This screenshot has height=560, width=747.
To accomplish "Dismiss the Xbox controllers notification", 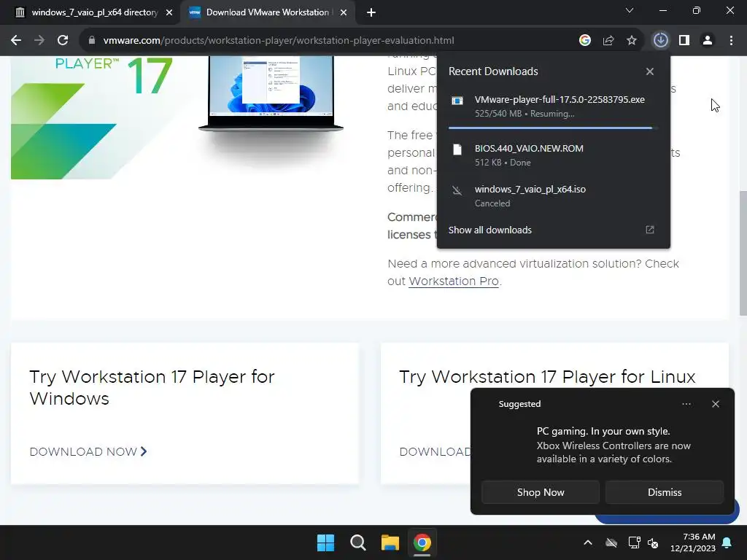I will [x=665, y=492].
